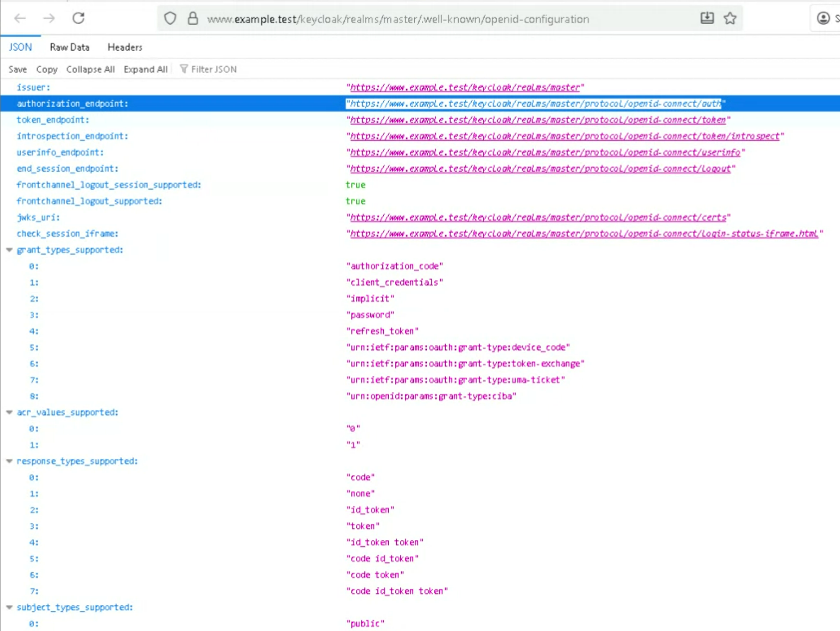840x631 pixels.
Task: Collapse the subject_types_supported array
Action: click(x=9, y=607)
